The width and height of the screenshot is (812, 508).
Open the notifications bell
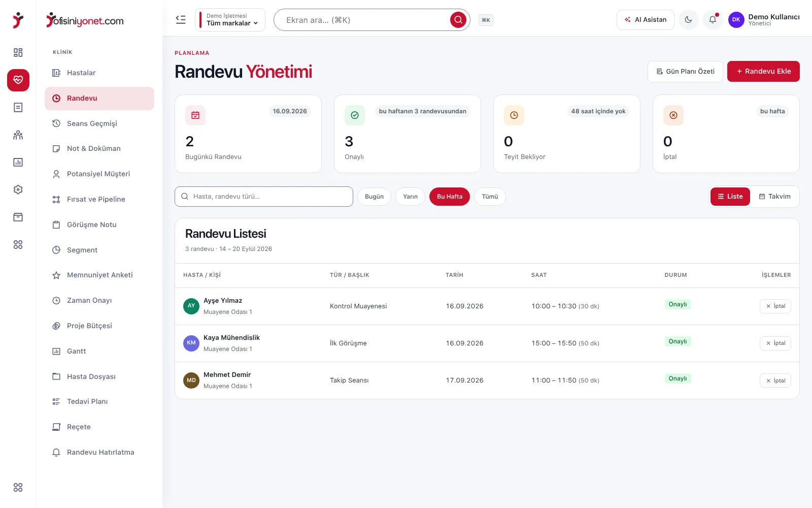point(713,20)
